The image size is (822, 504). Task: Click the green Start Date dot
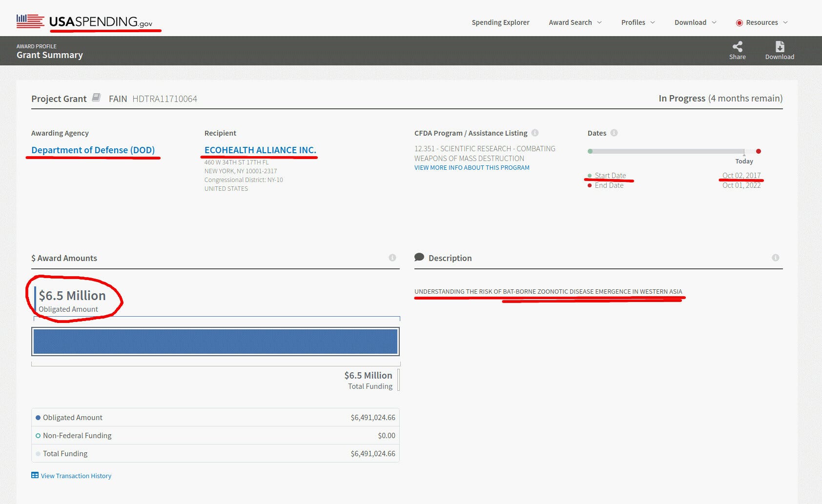[590, 176]
